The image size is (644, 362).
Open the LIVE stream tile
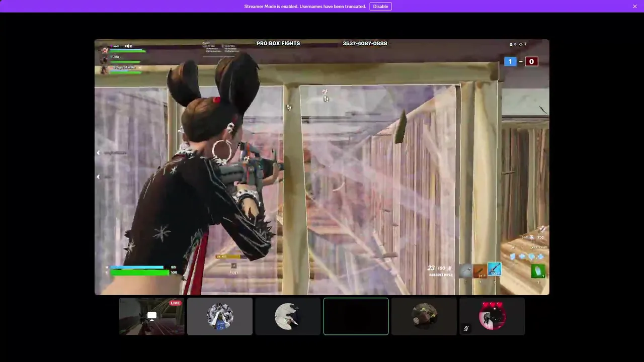pyautogui.click(x=151, y=316)
